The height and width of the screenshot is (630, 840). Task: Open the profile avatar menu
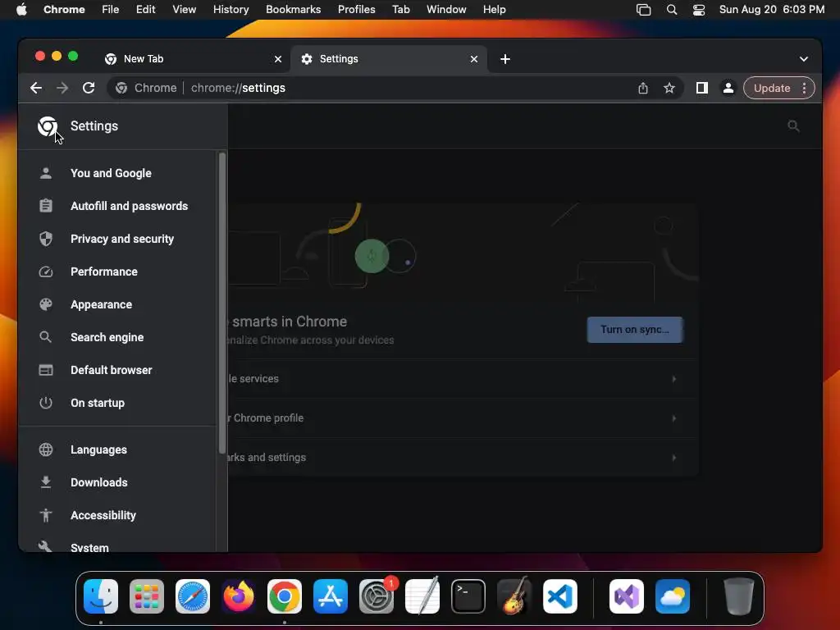[x=728, y=88]
